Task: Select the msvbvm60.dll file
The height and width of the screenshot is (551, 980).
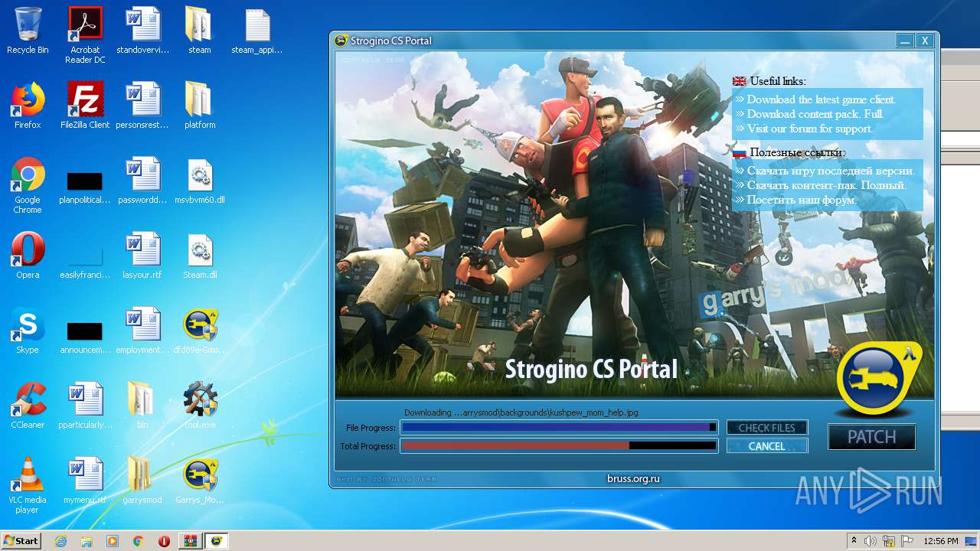Action: [x=200, y=181]
